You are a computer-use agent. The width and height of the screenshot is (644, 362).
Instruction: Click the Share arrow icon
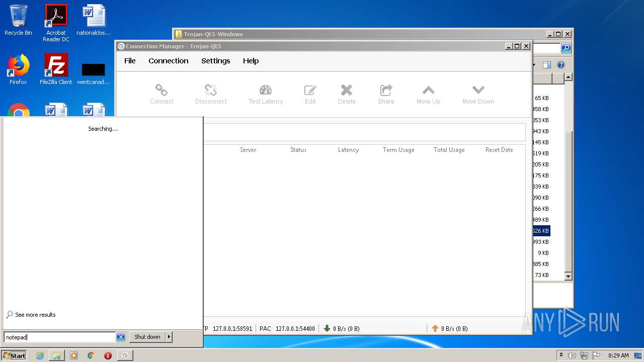point(386,90)
